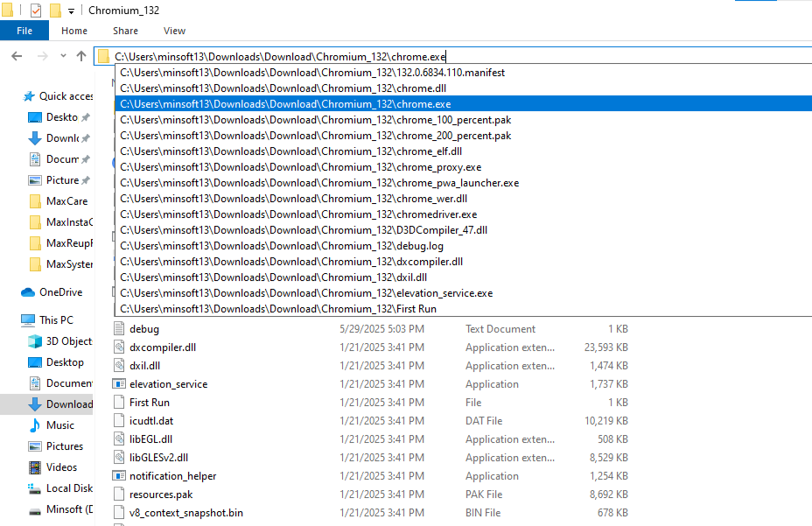Select the dxil.dll file in list
This screenshot has height=526, width=812.
pyautogui.click(x=144, y=365)
